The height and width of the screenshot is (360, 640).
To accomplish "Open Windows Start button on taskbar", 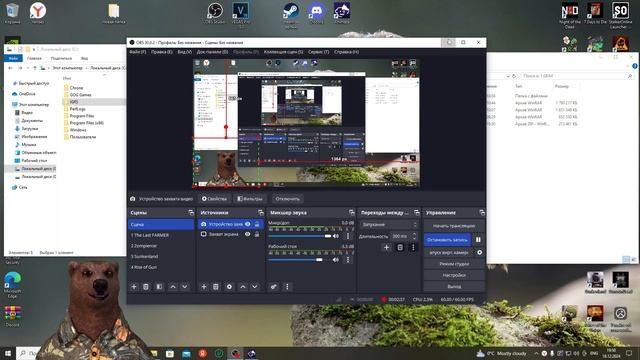I will [8, 353].
